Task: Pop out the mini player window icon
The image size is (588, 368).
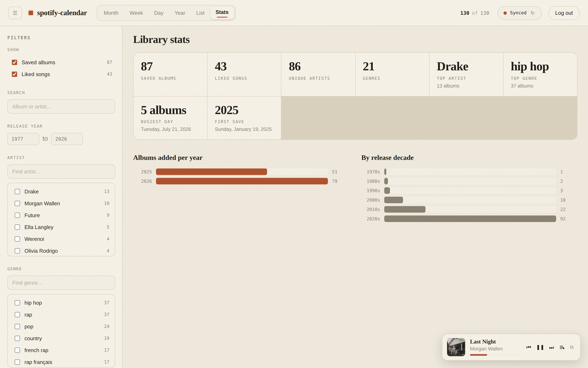Action: click(x=572, y=347)
